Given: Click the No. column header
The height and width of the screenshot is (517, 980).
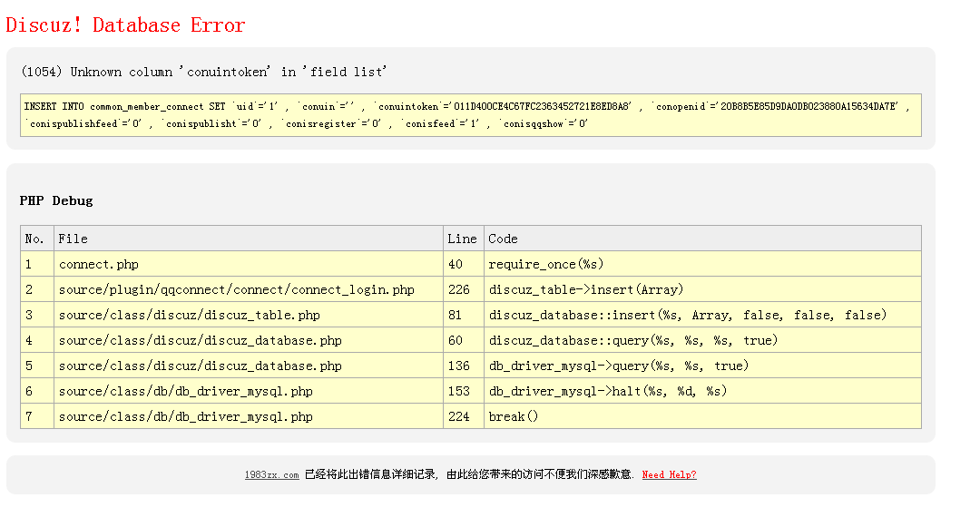Looking at the screenshot, I should pos(35,239).
